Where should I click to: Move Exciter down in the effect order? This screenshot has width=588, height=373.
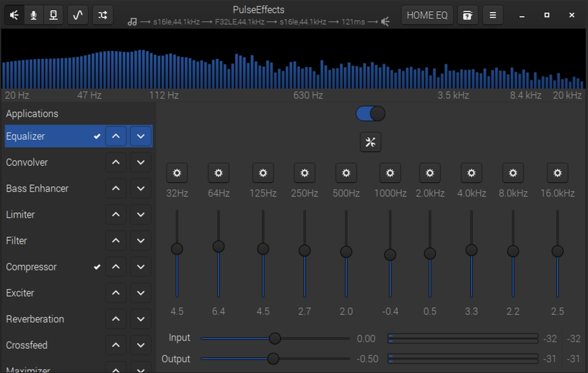point(141,293)
